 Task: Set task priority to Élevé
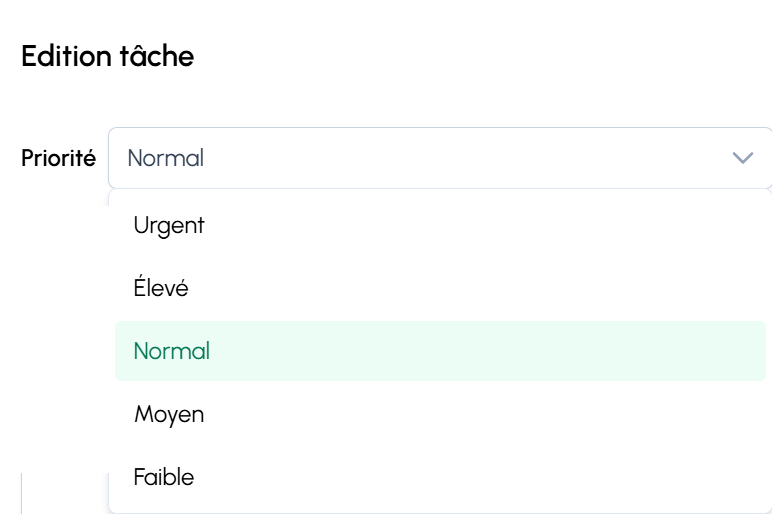pyautogui.click(x=161, y=289)
